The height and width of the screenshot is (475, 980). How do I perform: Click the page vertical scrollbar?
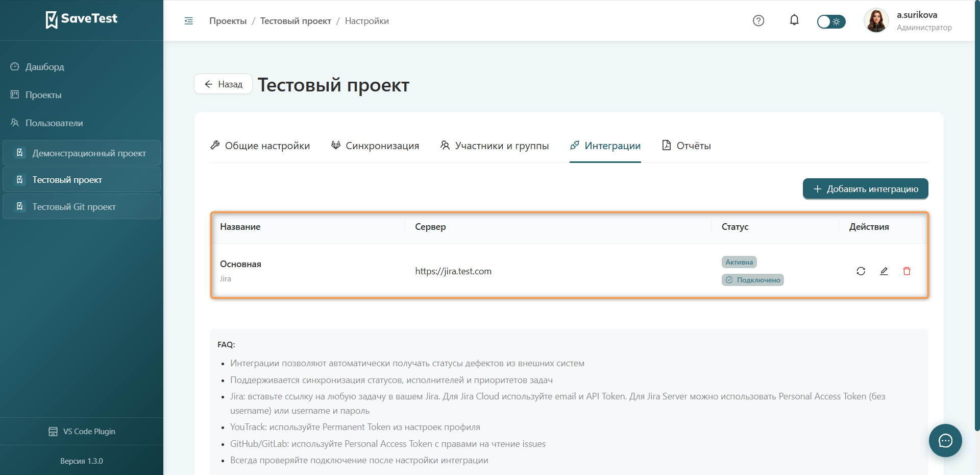(977, 215)
